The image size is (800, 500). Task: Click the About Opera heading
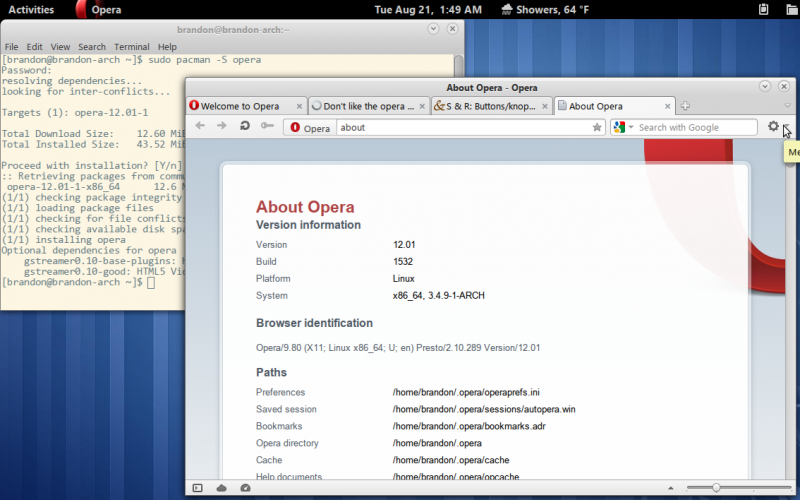click(x=305, y=207)
